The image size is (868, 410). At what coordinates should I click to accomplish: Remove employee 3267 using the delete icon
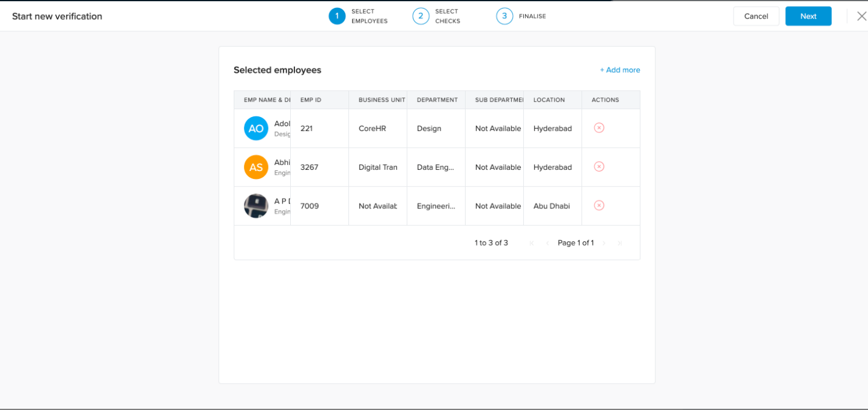(x=599, y=167)
